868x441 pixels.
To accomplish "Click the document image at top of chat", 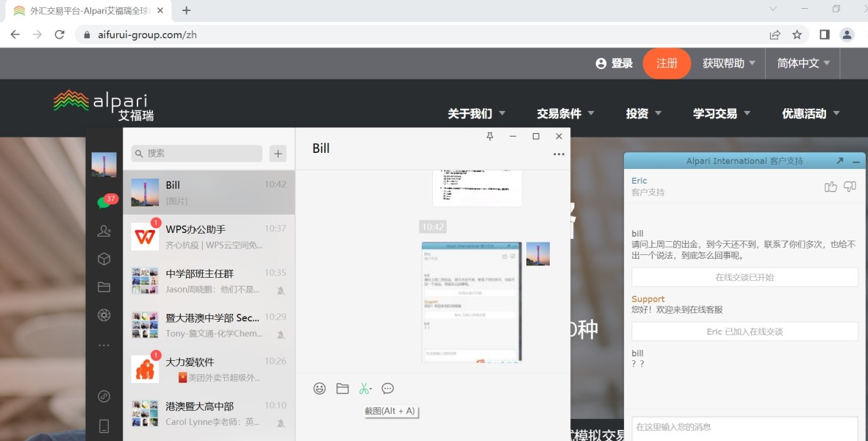I will click(477, 188).
